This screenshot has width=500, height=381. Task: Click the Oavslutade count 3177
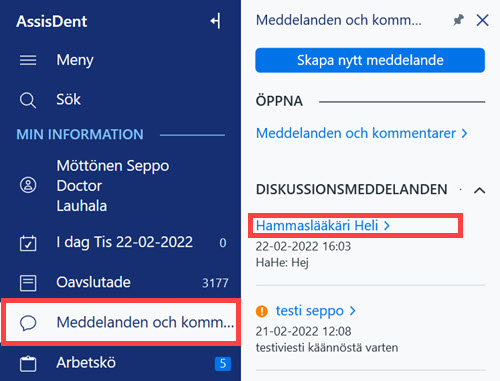(215, 283)
